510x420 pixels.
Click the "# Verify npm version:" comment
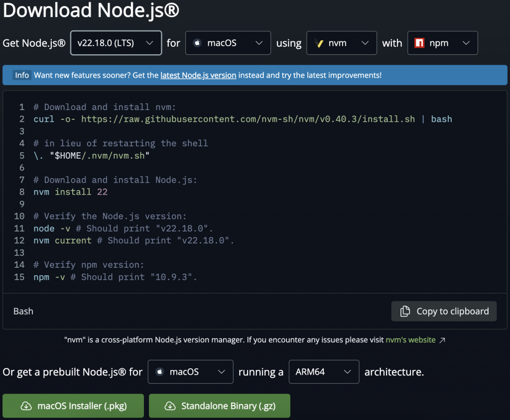point(89,265)
